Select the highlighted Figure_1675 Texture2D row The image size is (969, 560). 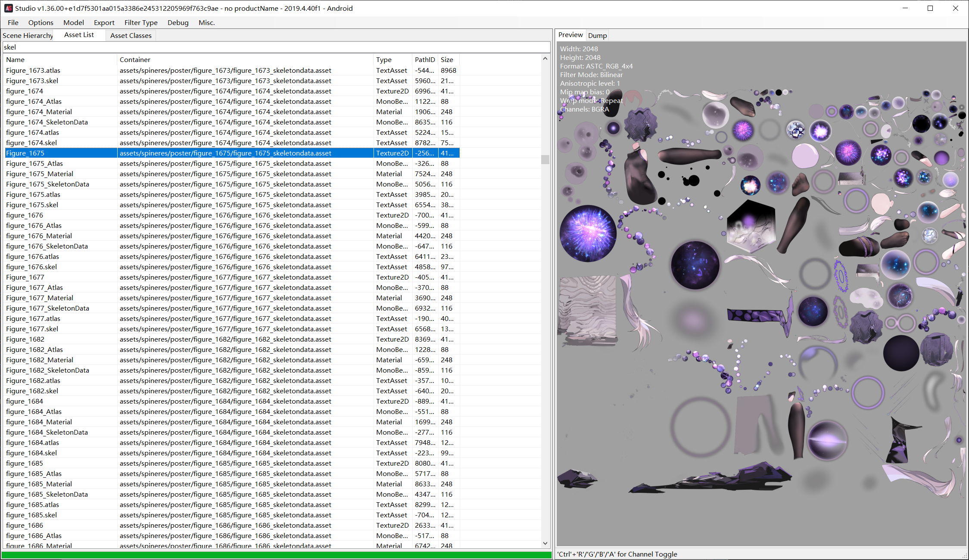tap(232, 153)
